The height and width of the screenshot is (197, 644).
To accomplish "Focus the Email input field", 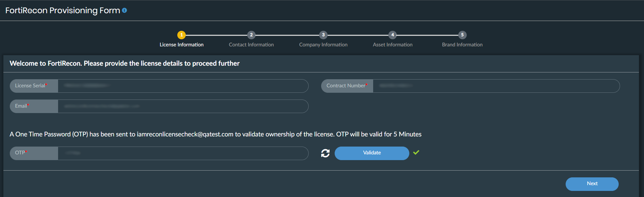I will pyautogui.click(x=183, y=106).
